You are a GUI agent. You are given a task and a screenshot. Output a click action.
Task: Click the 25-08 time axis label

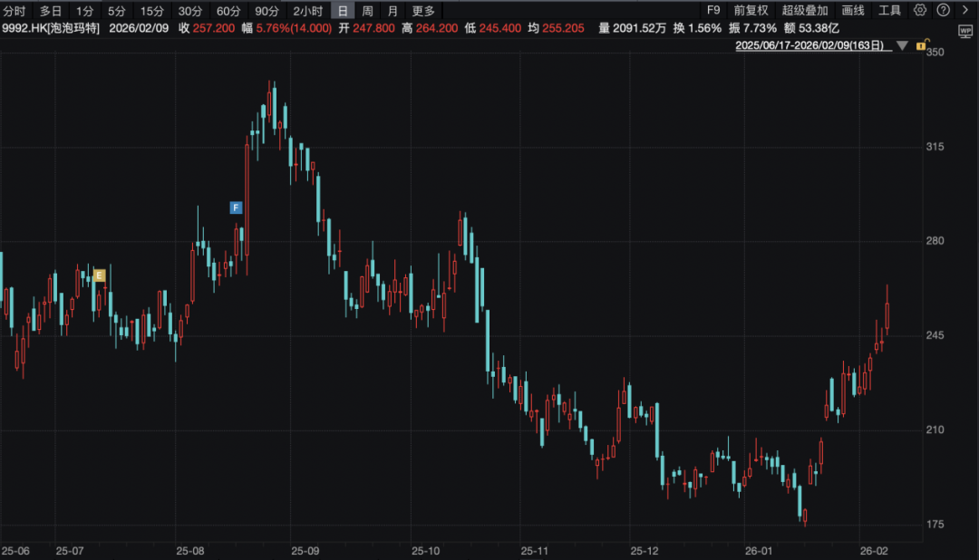pos(189,551)
